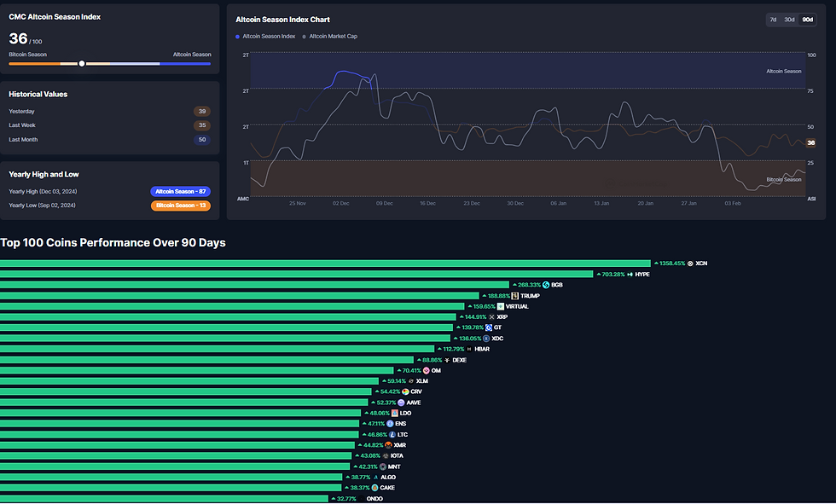Click the VIRTUAL green performance bar
This screenshot has height=504, width=836.
click(x=232, y=306)
